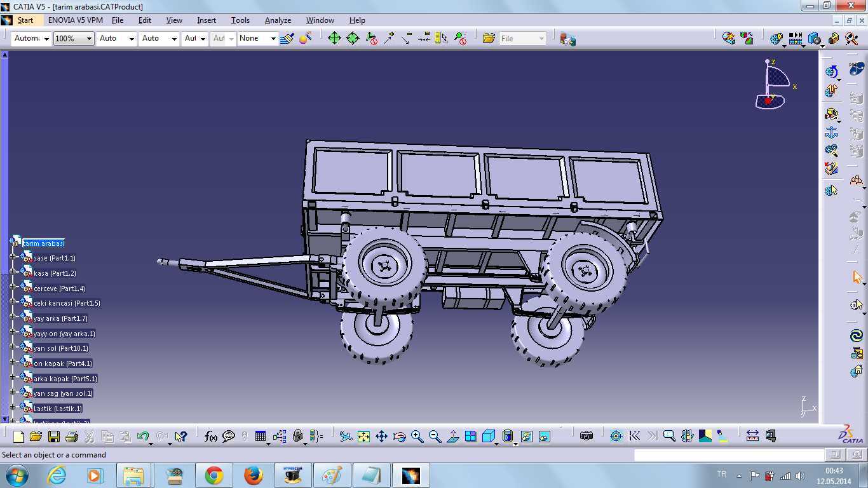Set the Isometric View cube icon
The image size is (868, 488).
(x=488, y=437)
